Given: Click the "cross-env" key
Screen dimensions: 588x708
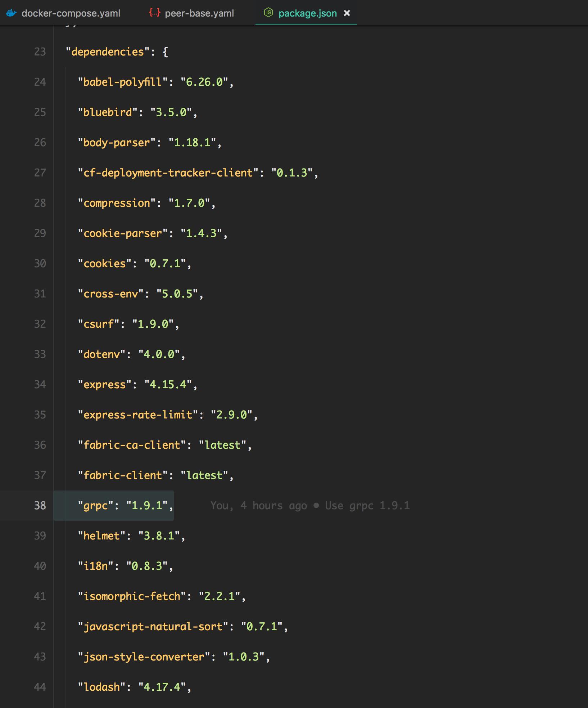Looking at the screenshot, I should click(x=111, y=294).
